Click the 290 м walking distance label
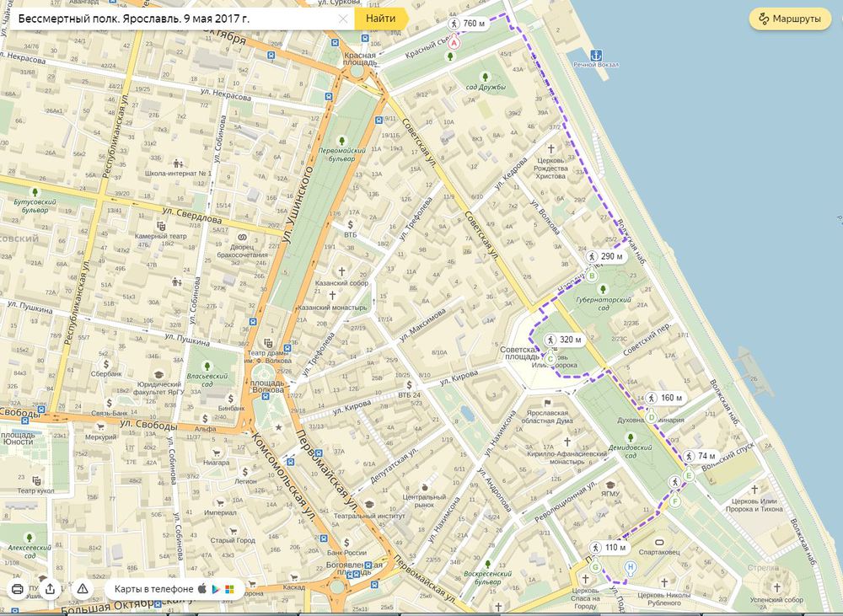Viewport: 843px width, 616px height. pos(606,256)
